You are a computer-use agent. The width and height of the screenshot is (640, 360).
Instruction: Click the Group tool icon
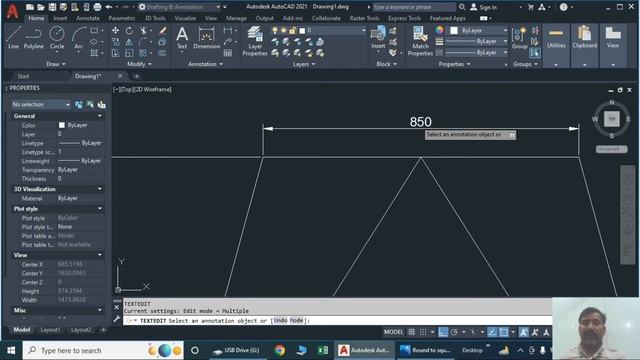pyautogui.click(x=520, y=38)
